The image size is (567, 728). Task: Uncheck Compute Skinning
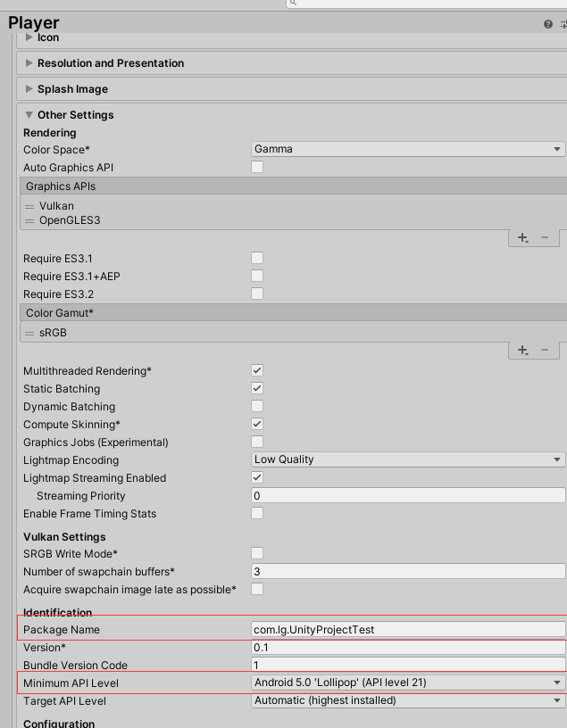[257, 424]
